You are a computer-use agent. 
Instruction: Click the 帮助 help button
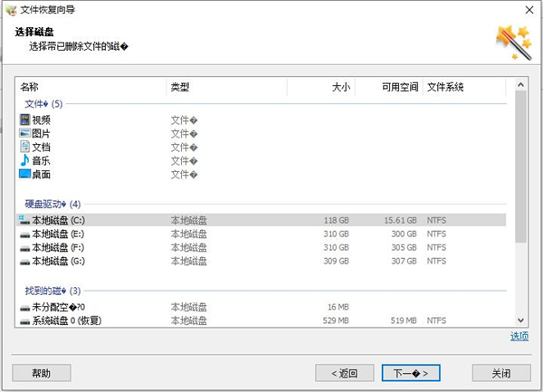pos(42,373)
